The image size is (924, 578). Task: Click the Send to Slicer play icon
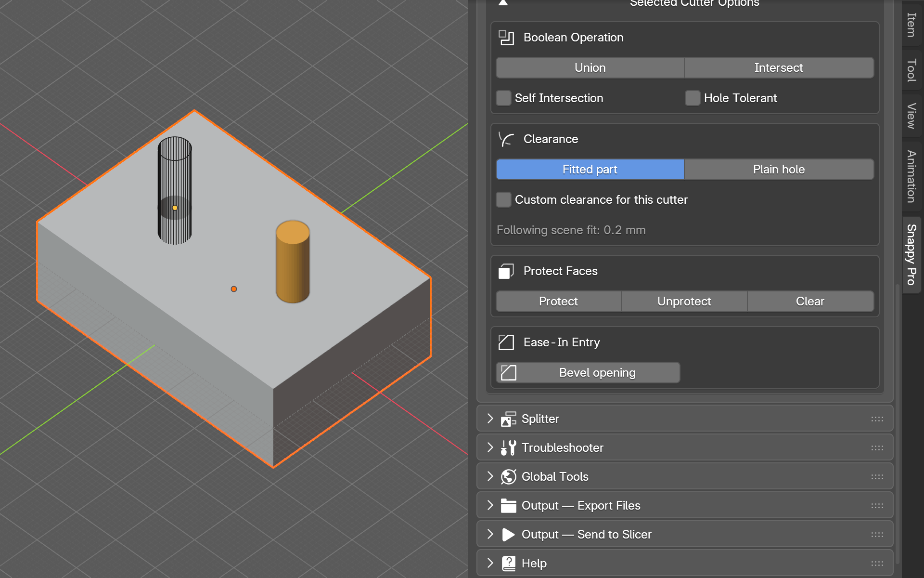(x=508, y=535)
